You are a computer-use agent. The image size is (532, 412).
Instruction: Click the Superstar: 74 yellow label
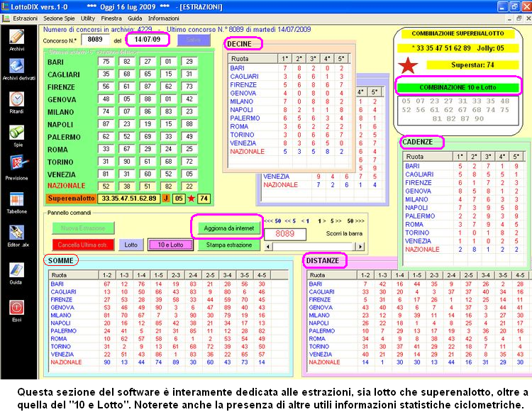[472, 65]
